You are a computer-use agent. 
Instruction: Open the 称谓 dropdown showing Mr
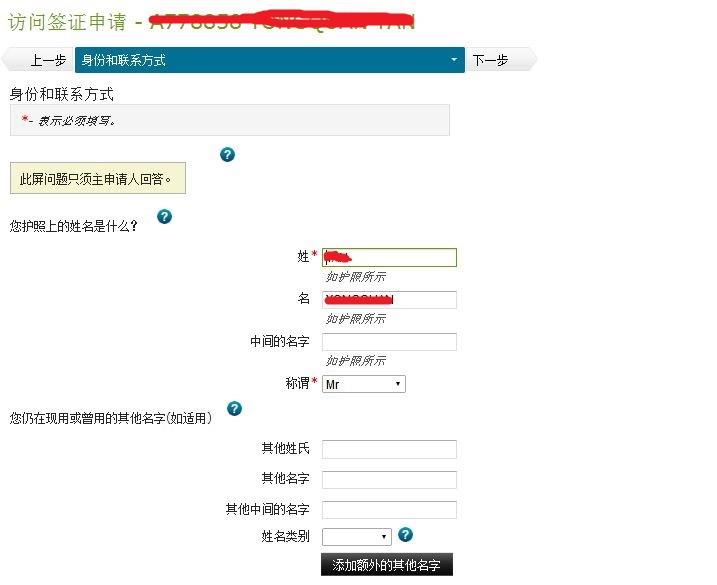[364, 384]
